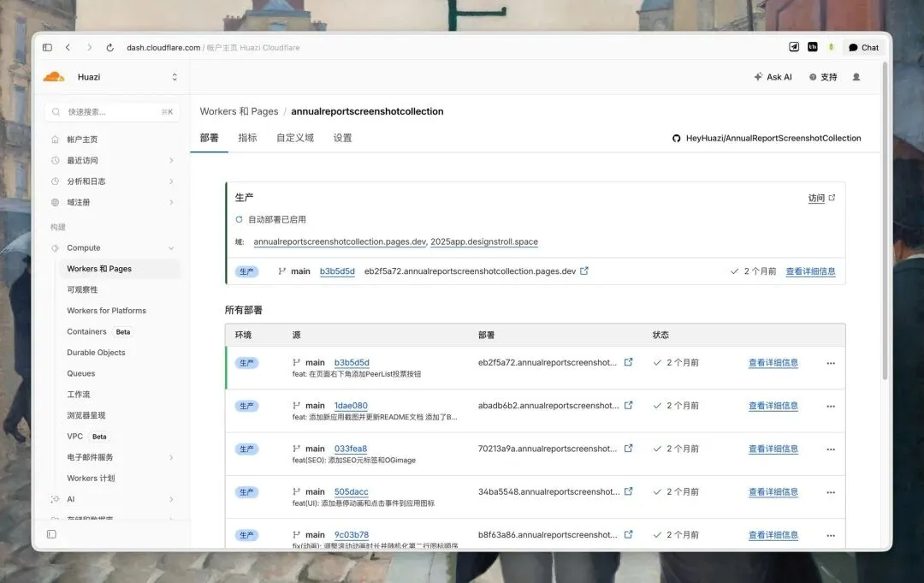Focus the 快速搜索 quick search field

coord(112,111)
